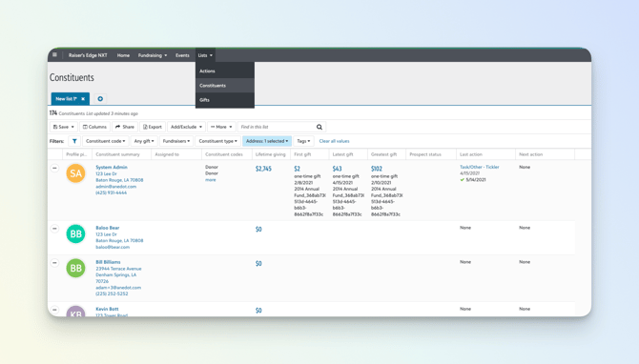
Task: Click the Export button
Action: click(153, 127)
